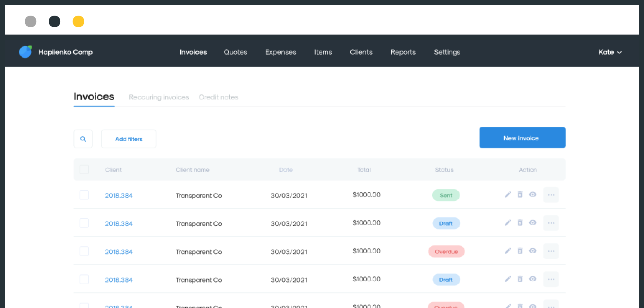Click the Hapiienko Comp logo icon
The height and width of the screenshot is (308, 644).
[25, 52]
